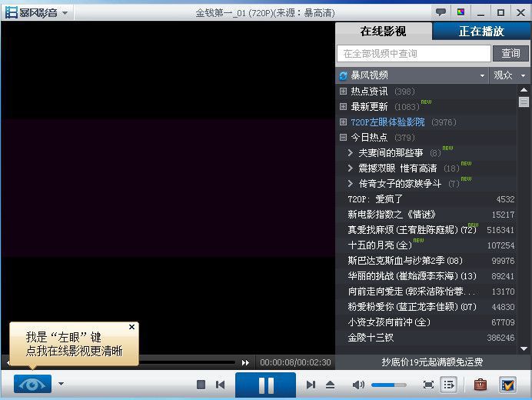This screenshot has height=400, width=532.
Task: Click the colorful skin changer icon
Action: 461,12
